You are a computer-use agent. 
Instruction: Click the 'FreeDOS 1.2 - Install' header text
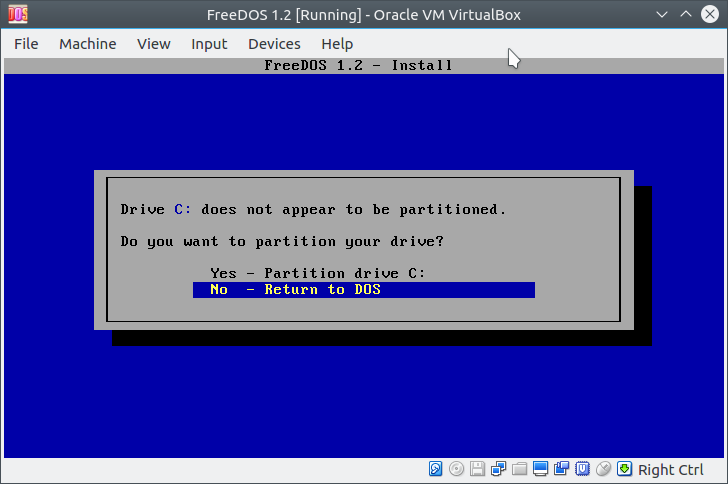pos(358,65)
